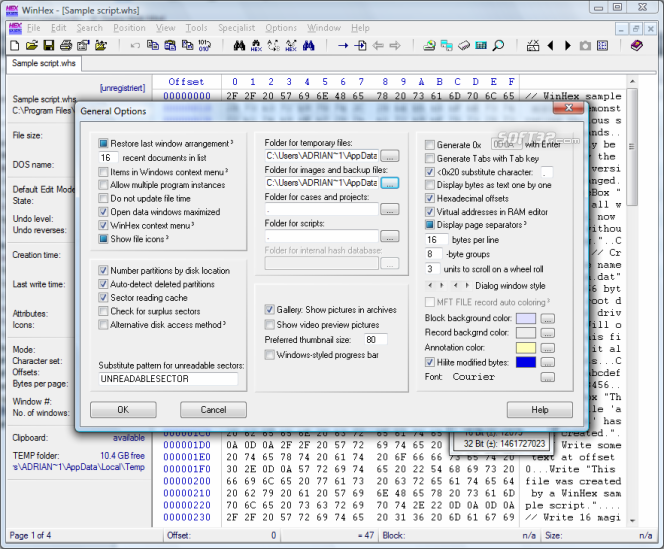Browse folder for images and backup files
Viewport: 664px width, 549px height.
click(x=390, y=183)
